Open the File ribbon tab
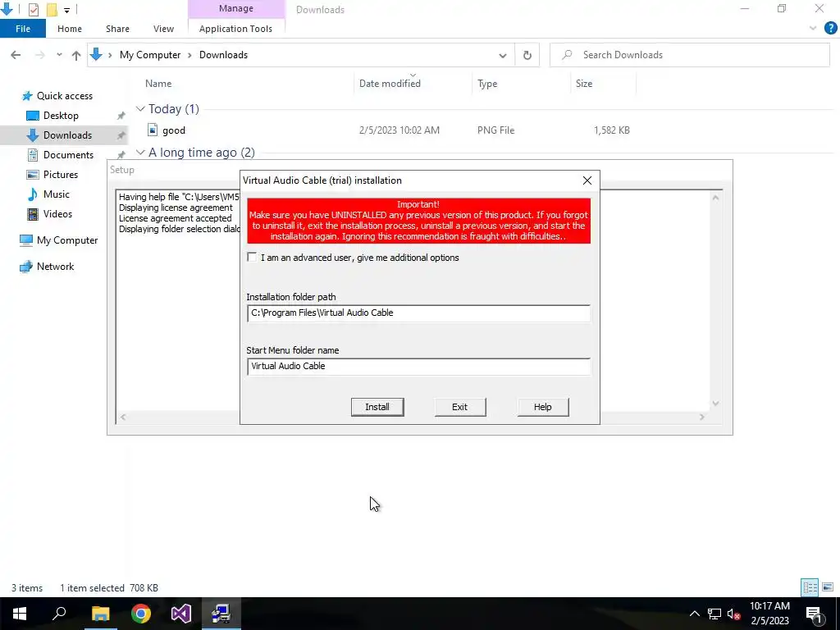The width and height of the screenshot is (840, 630). click(x=22, y=29)
